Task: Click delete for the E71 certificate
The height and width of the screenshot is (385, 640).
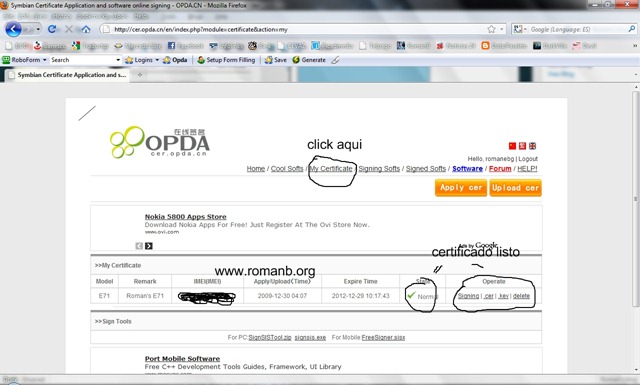Action: click(x=521, y=296)
